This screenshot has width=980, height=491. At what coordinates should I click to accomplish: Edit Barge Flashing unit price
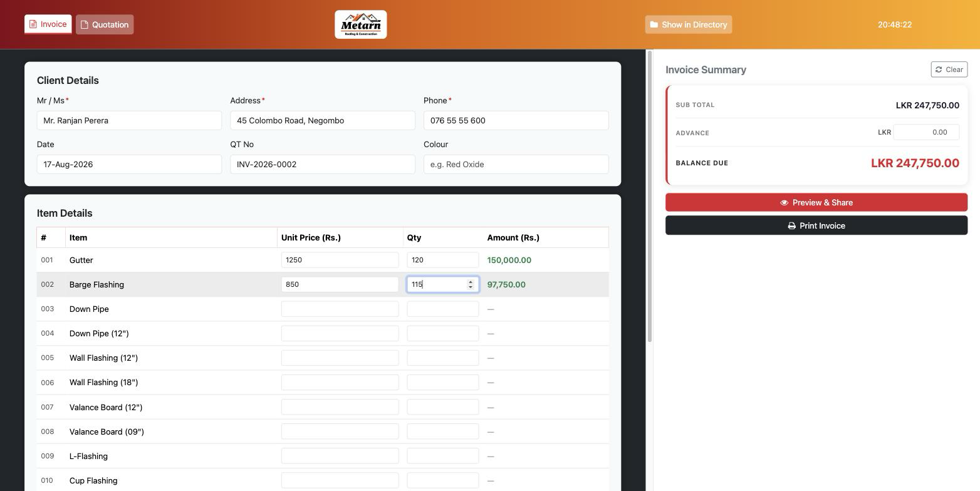340,284
